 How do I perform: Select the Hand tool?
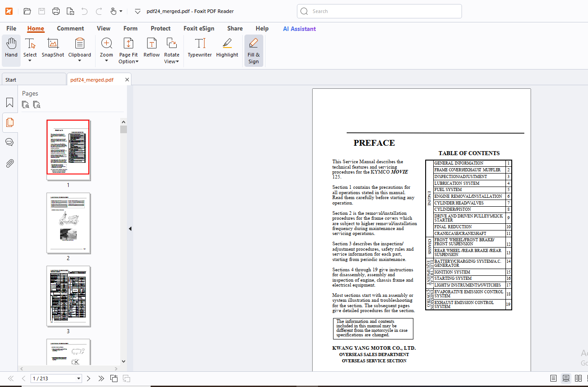click(11, 50)
